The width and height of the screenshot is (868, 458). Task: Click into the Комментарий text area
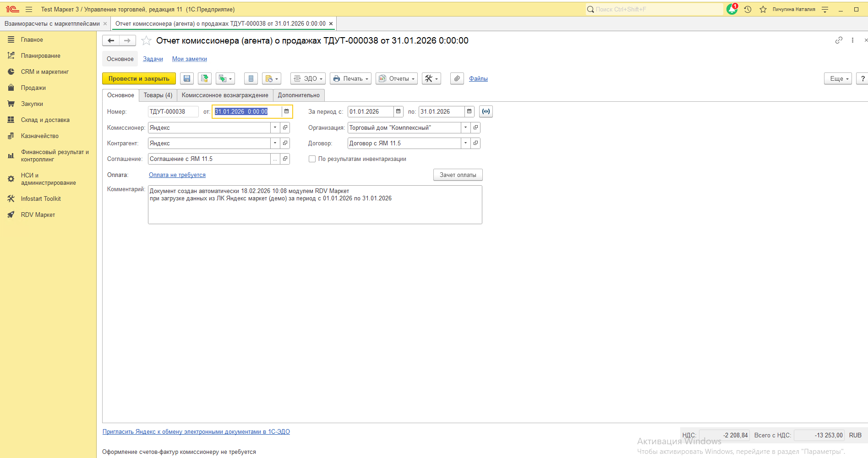(x=315, y=204)
